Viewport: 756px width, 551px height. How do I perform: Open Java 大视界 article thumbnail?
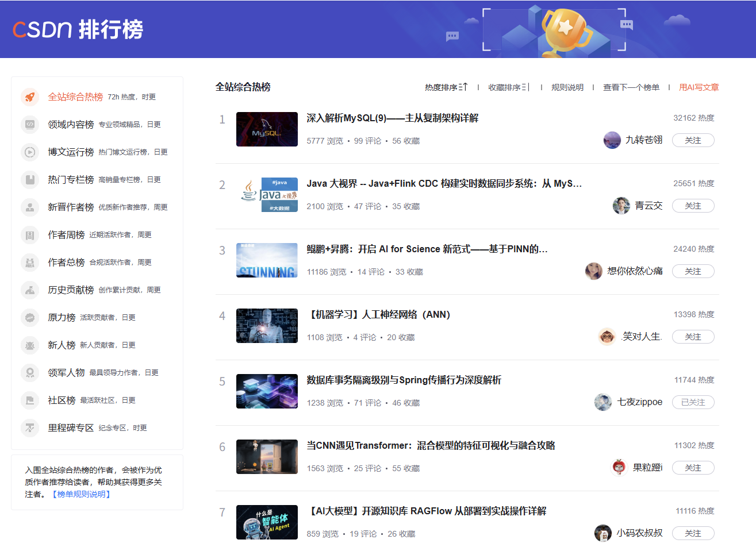267,195
